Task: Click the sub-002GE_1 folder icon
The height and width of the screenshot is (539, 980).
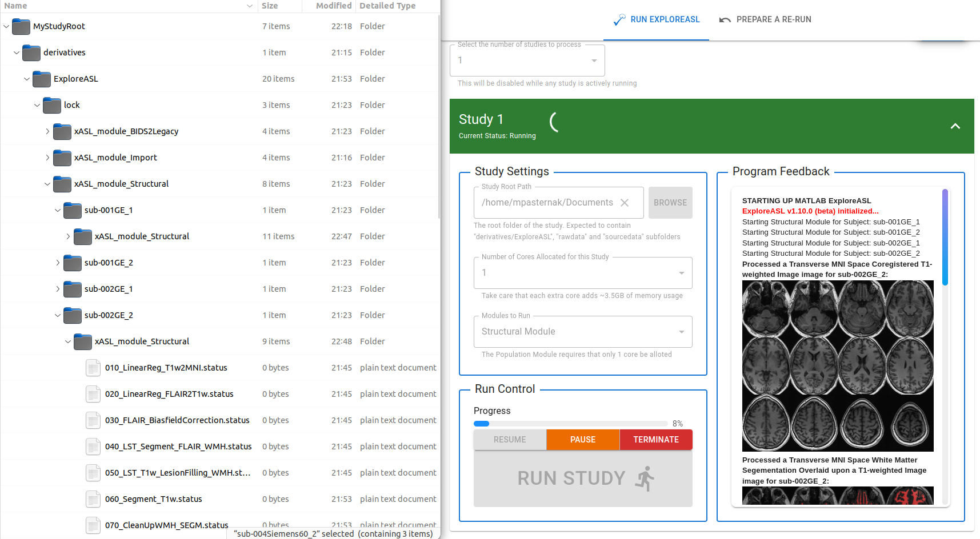Action: click(73, 289)
